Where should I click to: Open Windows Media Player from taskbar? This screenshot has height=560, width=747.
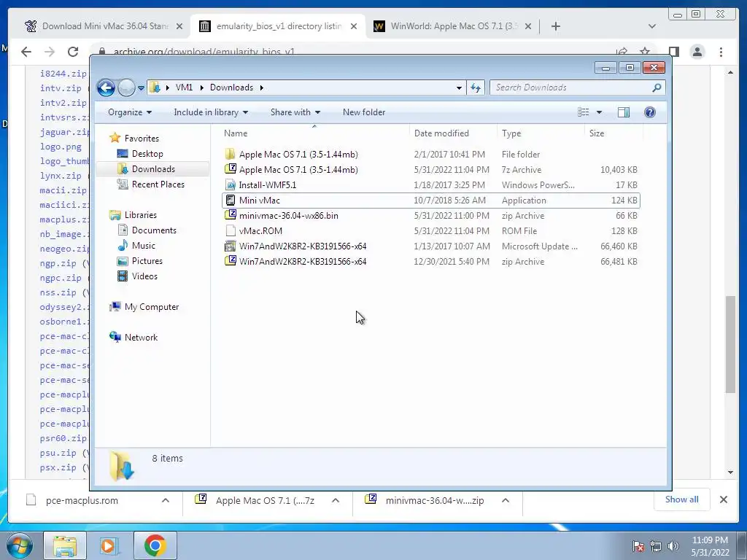pyautogui.click(x=109, y=545)
